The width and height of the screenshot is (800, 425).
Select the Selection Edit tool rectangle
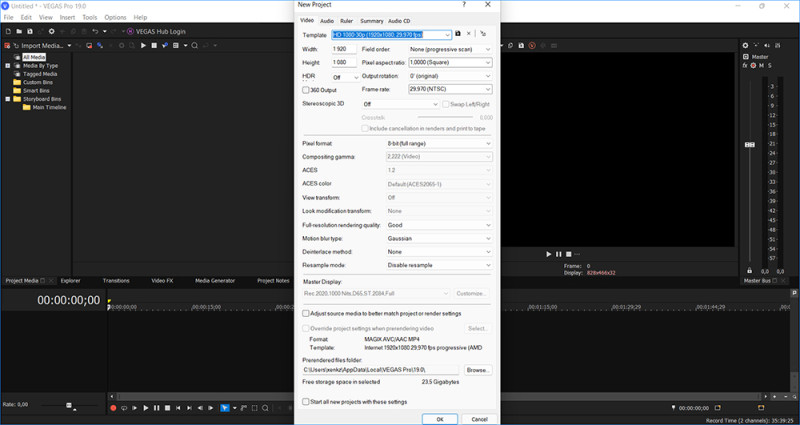[x=255, y=408]
